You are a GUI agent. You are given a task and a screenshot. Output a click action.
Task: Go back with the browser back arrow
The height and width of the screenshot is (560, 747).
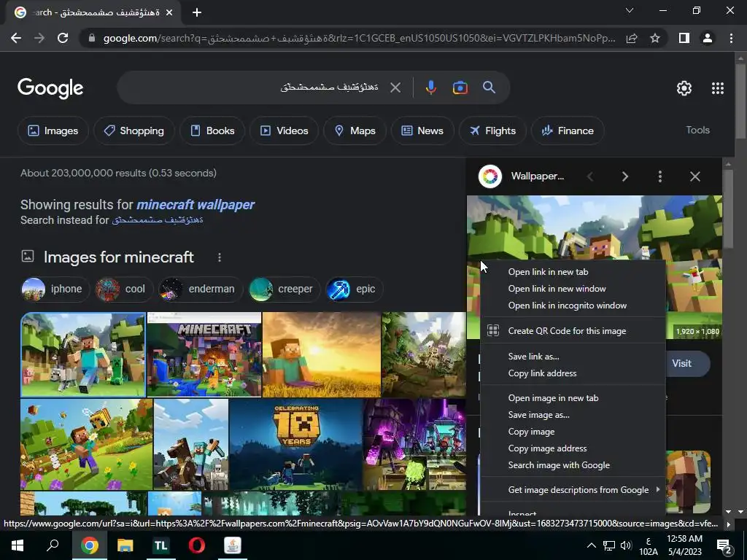click(x=16, y=38)
